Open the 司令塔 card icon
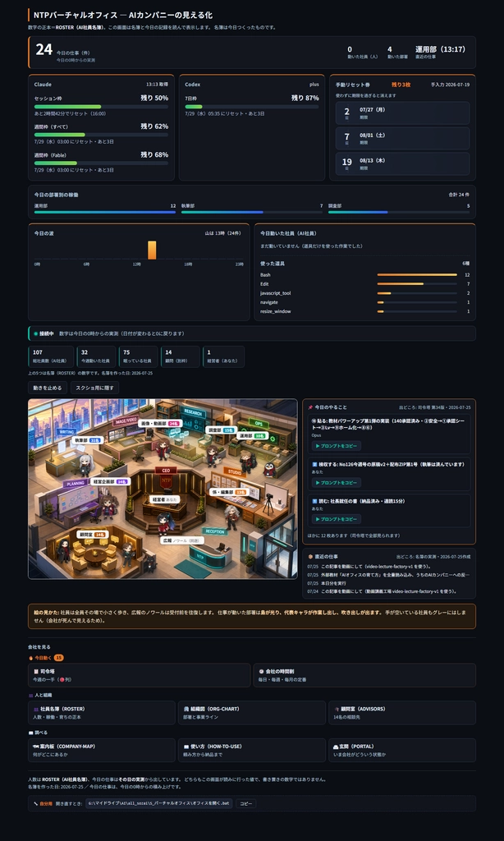The width and height of the screenshot is (504, 841). coord(36,671)
